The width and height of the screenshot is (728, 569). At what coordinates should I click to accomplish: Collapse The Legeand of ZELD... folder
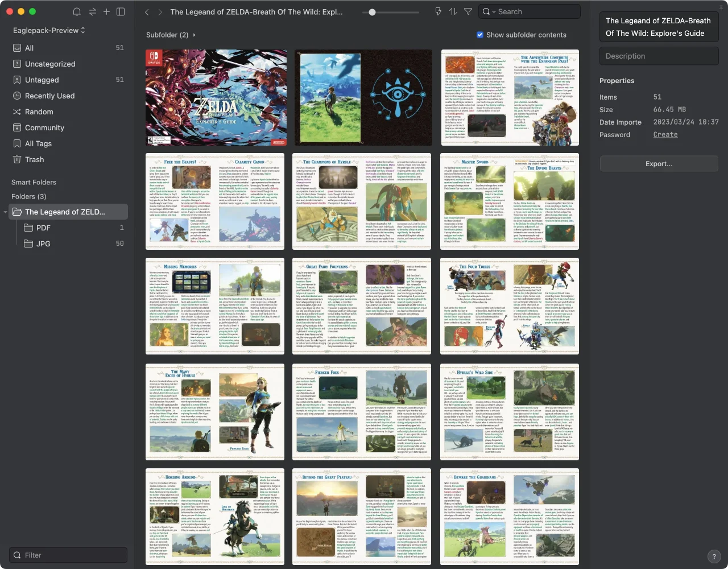pyautogui.click(x=5, y=212)
